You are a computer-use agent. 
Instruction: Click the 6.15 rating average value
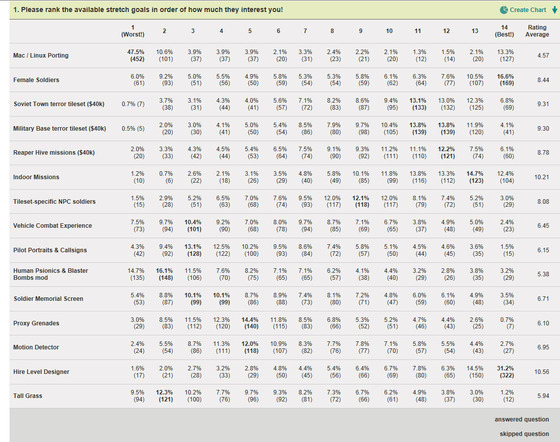543,250
